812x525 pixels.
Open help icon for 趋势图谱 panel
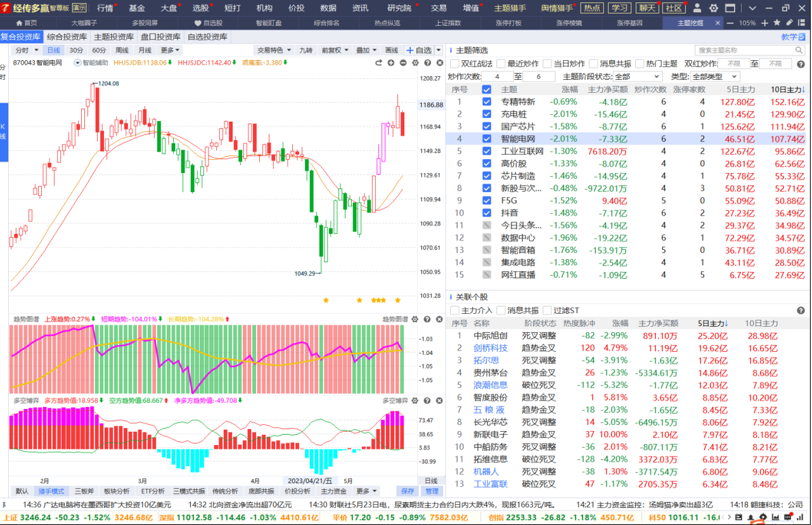pyautogui.click(x=427, y=318)
